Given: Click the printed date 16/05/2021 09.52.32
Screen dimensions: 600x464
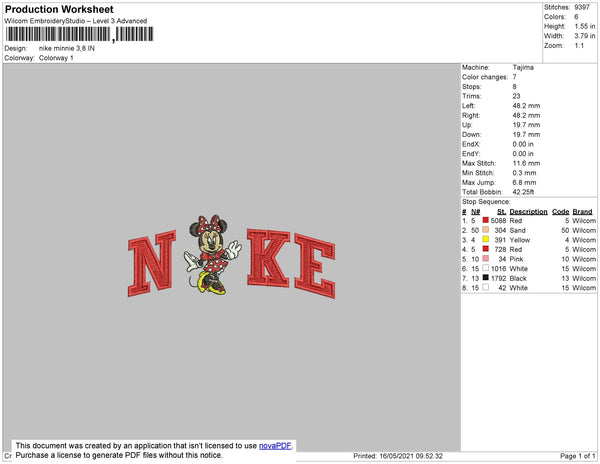Looking at the screenshot, I should click(x=411, y=456).
